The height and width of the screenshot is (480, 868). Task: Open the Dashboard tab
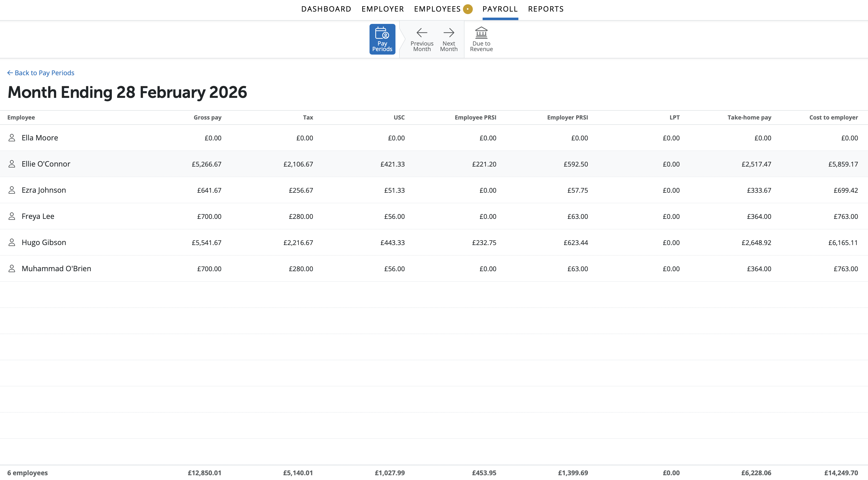pyautogui.click(x=326, y=9)
